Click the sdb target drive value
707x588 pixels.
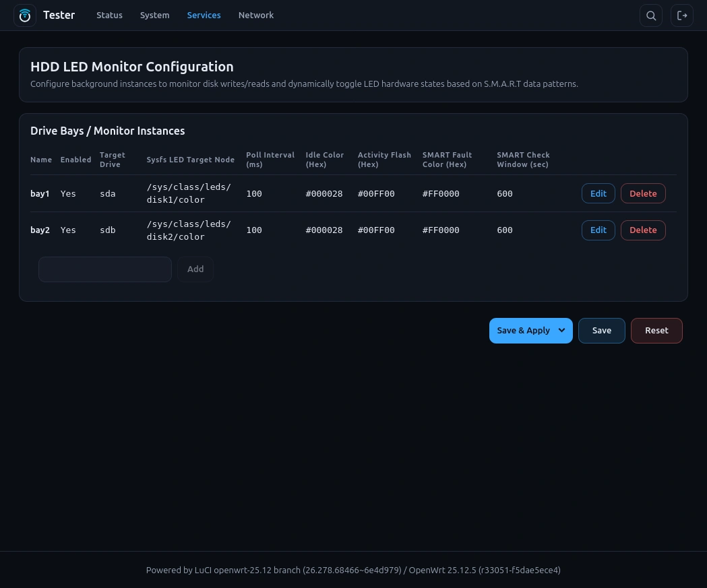click(x=108, y=230)
